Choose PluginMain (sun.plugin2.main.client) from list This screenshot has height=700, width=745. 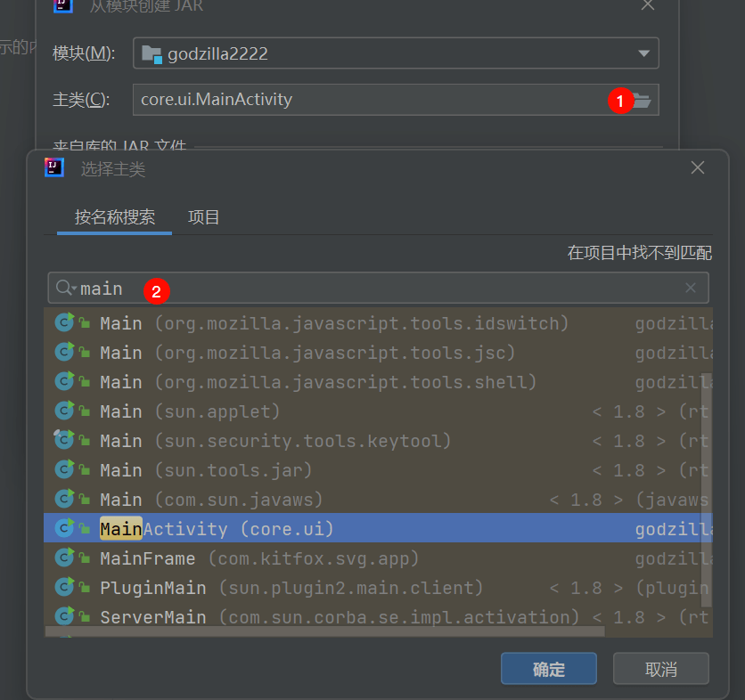[x=291, y=588]
